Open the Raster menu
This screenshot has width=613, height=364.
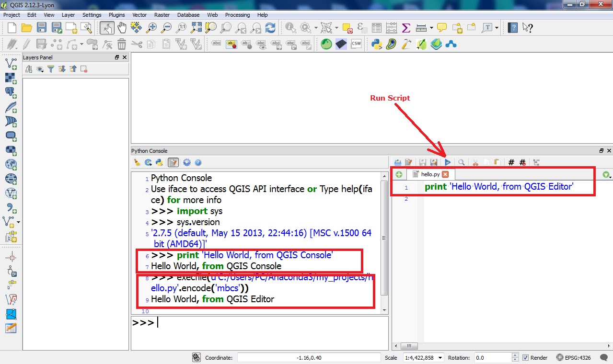pos(162,15)
